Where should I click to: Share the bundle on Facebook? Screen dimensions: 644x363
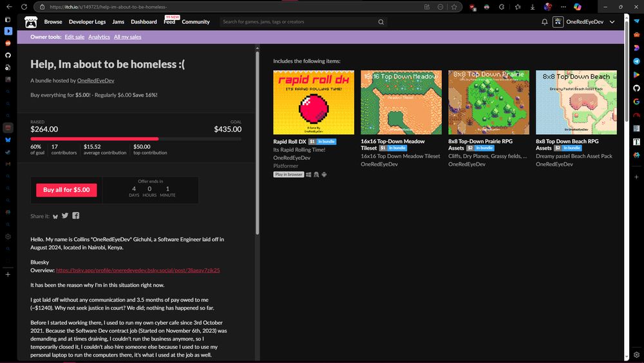pos(76,216)
